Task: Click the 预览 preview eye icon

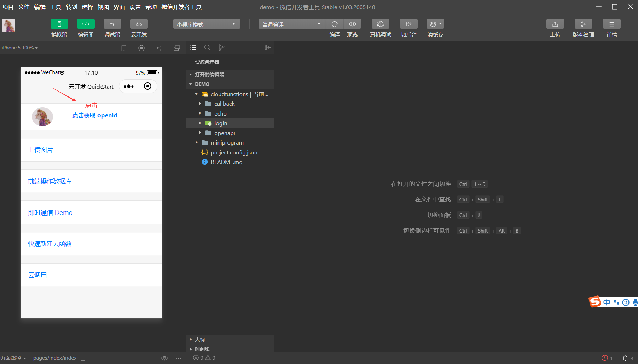Action: click(353, 24)
